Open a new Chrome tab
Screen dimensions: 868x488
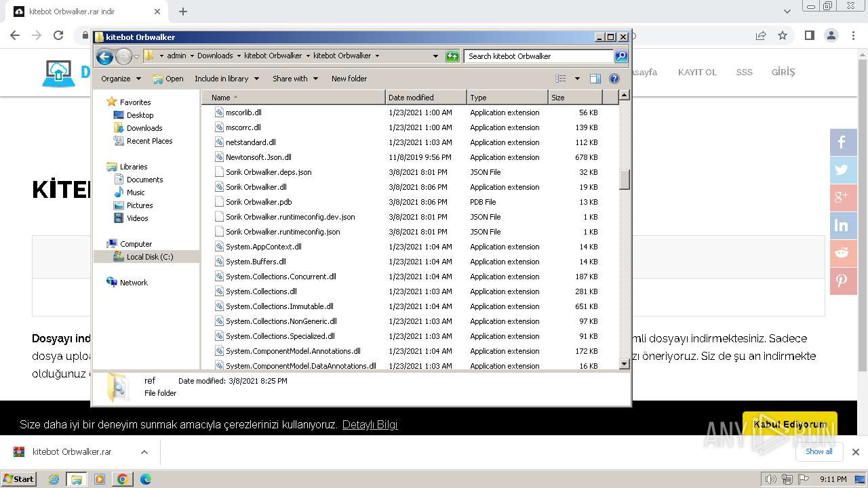point(183,12)
